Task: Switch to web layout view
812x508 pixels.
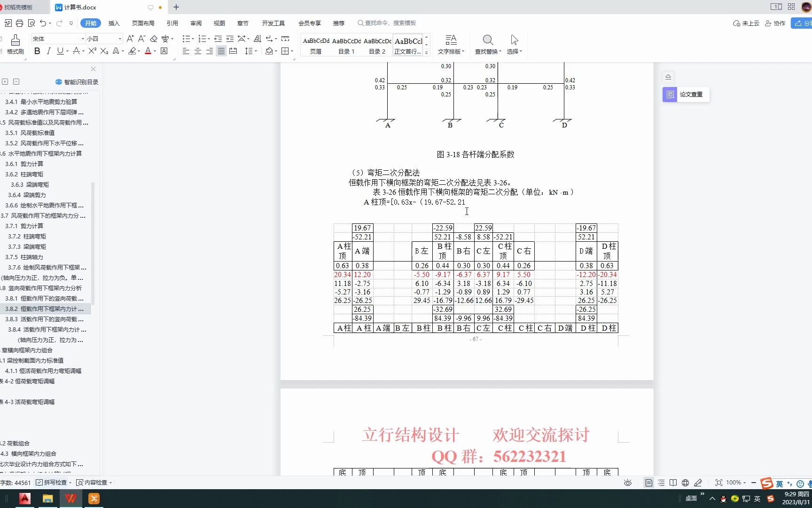Action: point(685,483)
